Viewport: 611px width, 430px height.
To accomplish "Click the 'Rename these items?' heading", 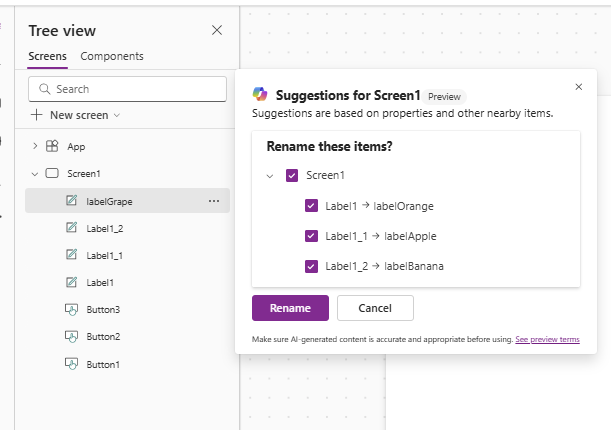I will 329,146.
